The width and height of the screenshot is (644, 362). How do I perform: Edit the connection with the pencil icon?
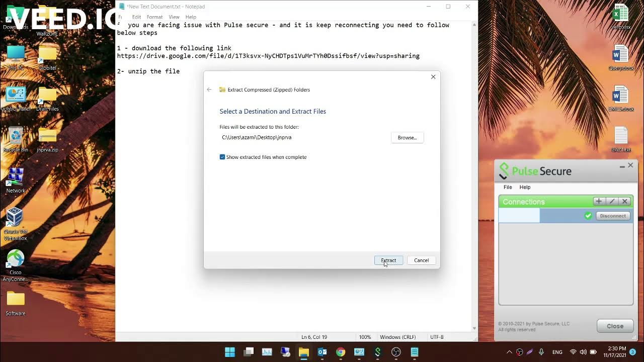[x=612, y=201]
